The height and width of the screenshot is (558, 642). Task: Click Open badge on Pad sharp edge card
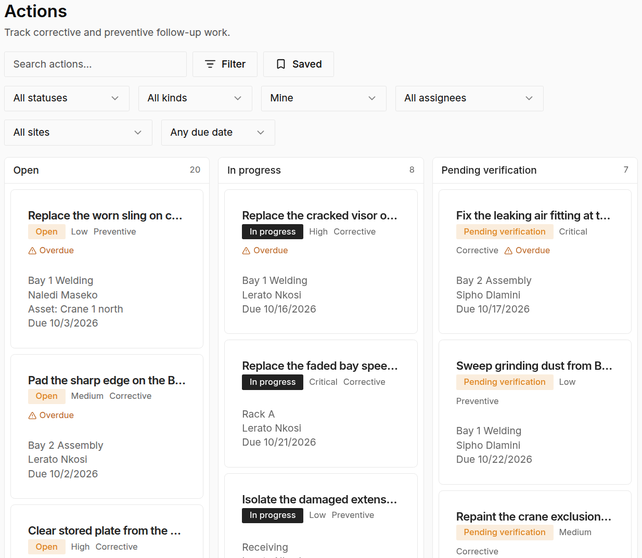click(x=46, y=396)
